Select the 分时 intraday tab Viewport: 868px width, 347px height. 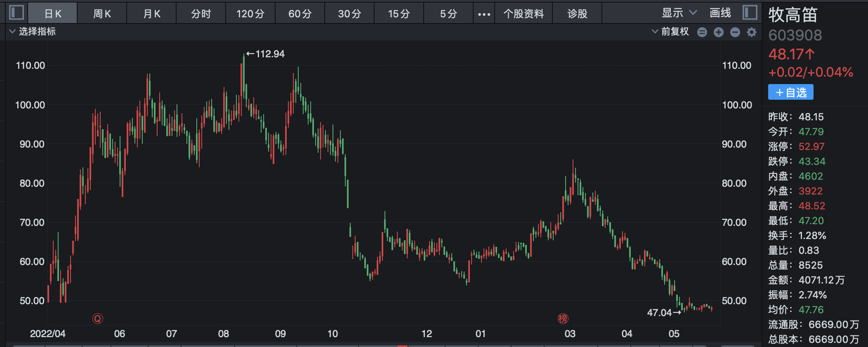(201, 14)
